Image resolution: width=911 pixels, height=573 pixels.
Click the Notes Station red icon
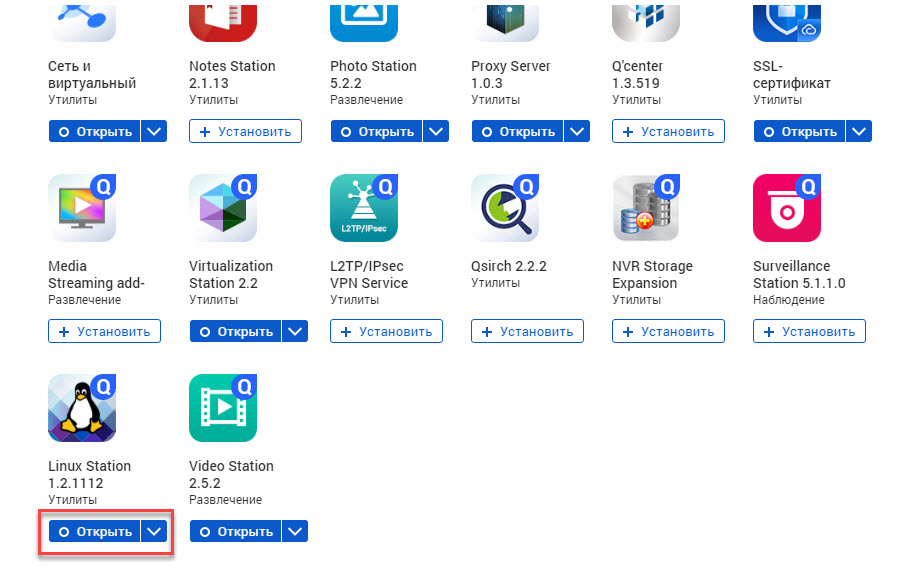(x=223, y=21)
